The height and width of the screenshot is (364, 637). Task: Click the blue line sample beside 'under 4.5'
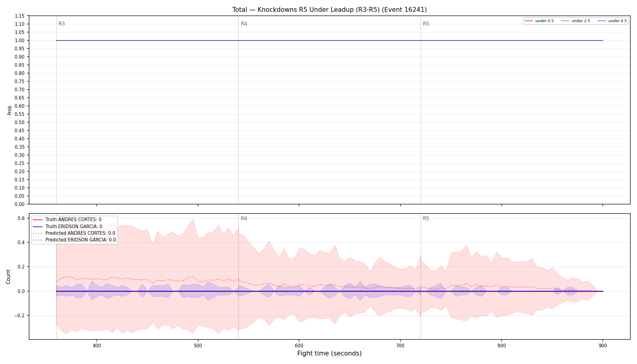(x=602, y=21)
